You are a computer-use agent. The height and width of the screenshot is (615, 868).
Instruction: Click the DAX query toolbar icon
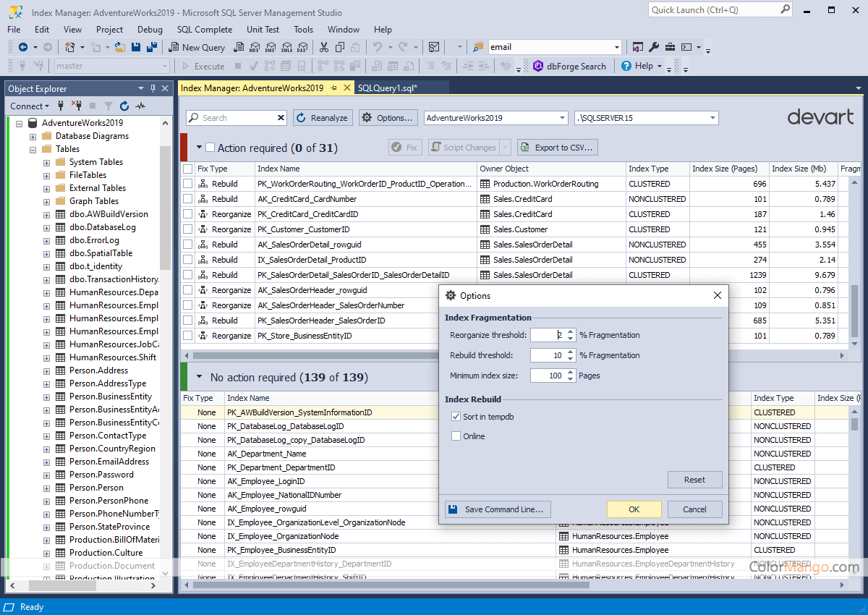(x=302, y=47)
